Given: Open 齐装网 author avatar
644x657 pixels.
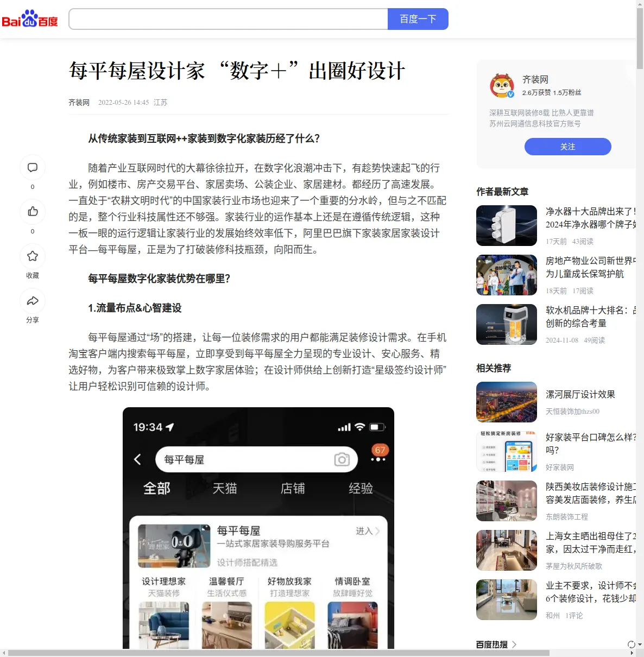Looking at the screenshot, I should pos(502,85).
